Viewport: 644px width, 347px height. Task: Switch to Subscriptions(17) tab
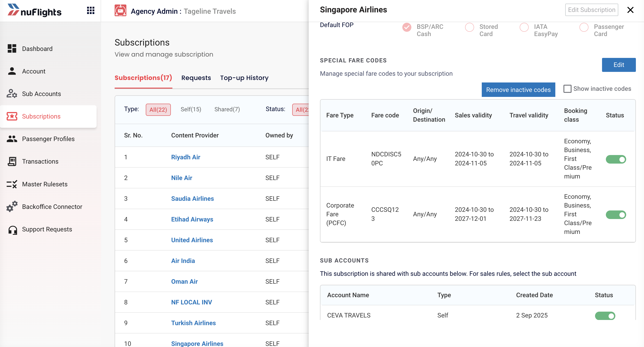point(143,78)
